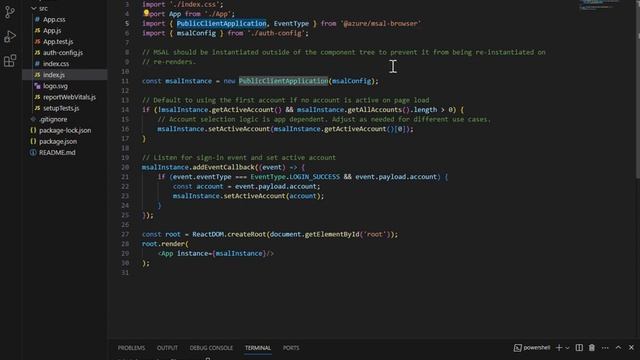Split the terminal panel
The width and height of the screenshot is (640, 360).
579,348
